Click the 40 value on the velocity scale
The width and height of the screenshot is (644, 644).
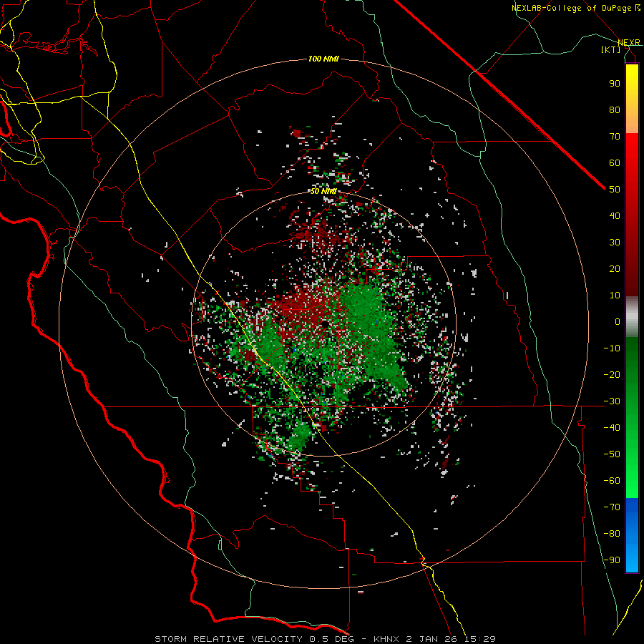click(x=615, y=215)
